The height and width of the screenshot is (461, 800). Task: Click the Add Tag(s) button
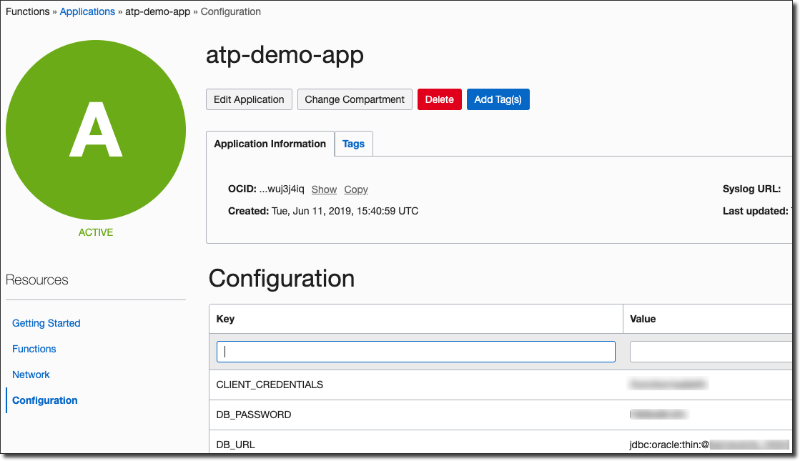tap(498, 99)
